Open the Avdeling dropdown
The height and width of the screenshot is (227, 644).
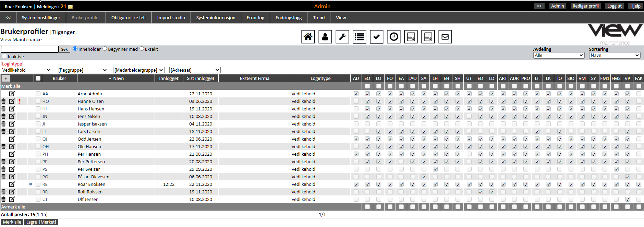point(559,55)
